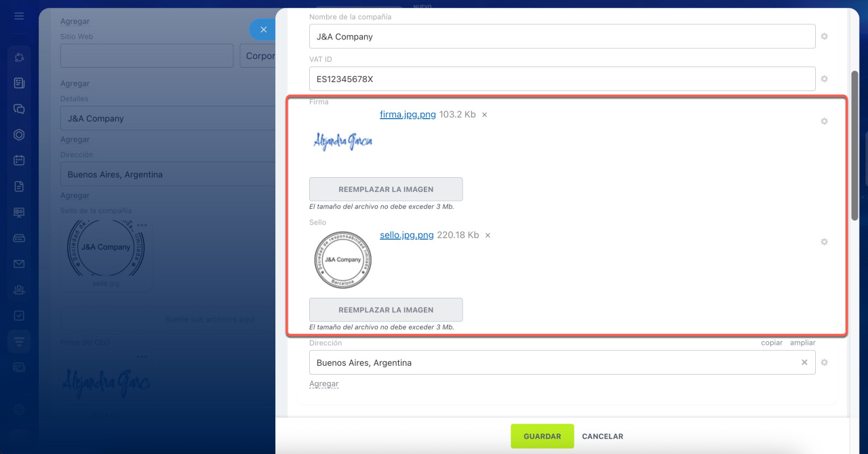Open the chat messages icon in the sidebar
This screenshot has width=868, height=454.
19,109
